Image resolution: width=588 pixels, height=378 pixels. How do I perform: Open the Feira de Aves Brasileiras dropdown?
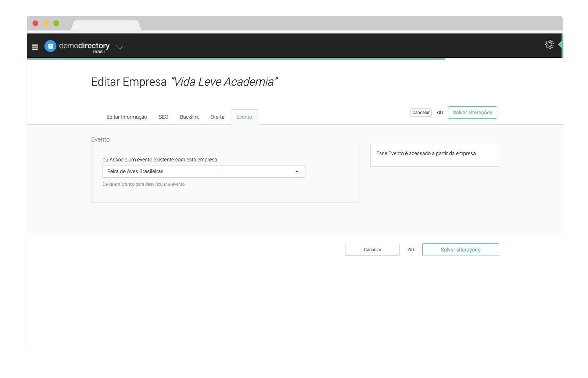204,171
